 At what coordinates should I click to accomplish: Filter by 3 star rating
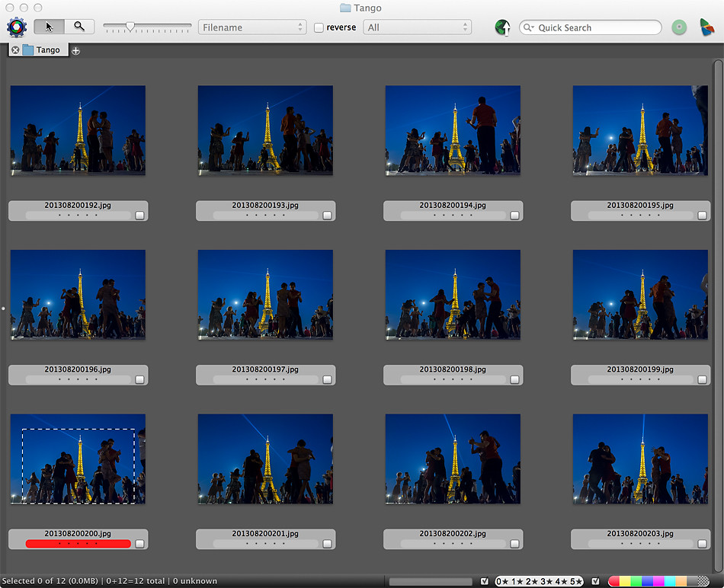pyautogui.click(x=546, y=582)
